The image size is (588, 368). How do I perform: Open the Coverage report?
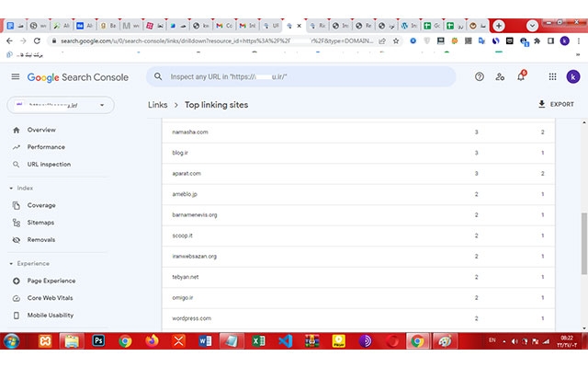(41, 205)
